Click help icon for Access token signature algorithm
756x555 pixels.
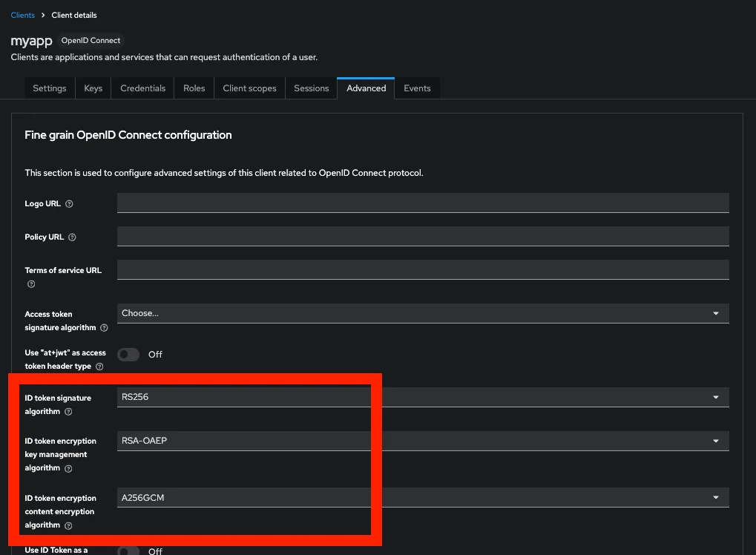click(x=104, y=328)
